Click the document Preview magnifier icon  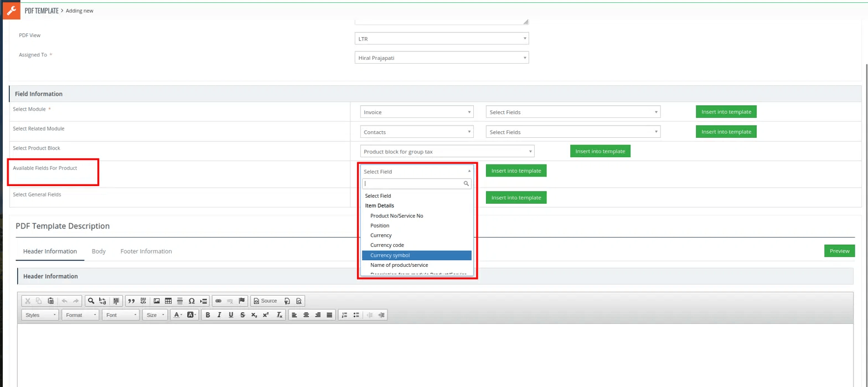pos(299,301)
